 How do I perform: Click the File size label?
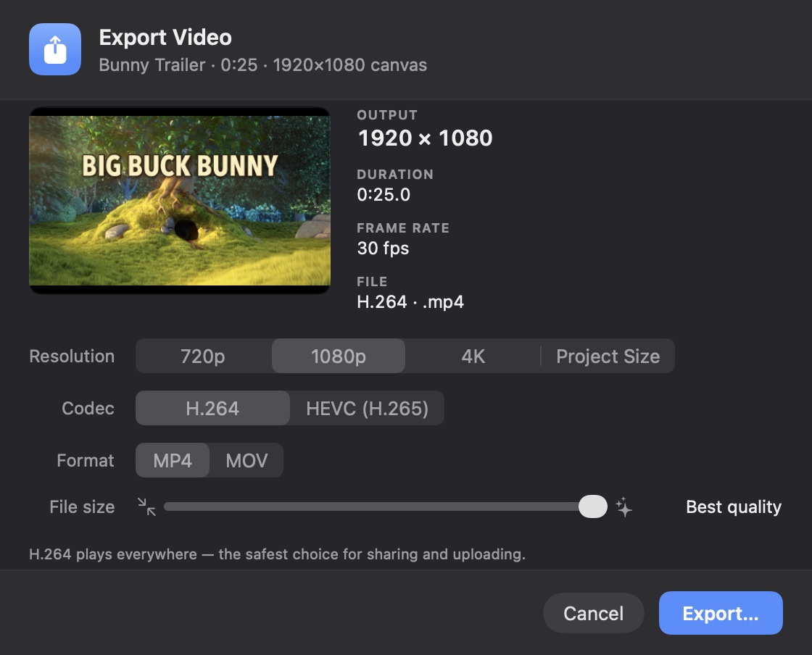coord(83,506)
